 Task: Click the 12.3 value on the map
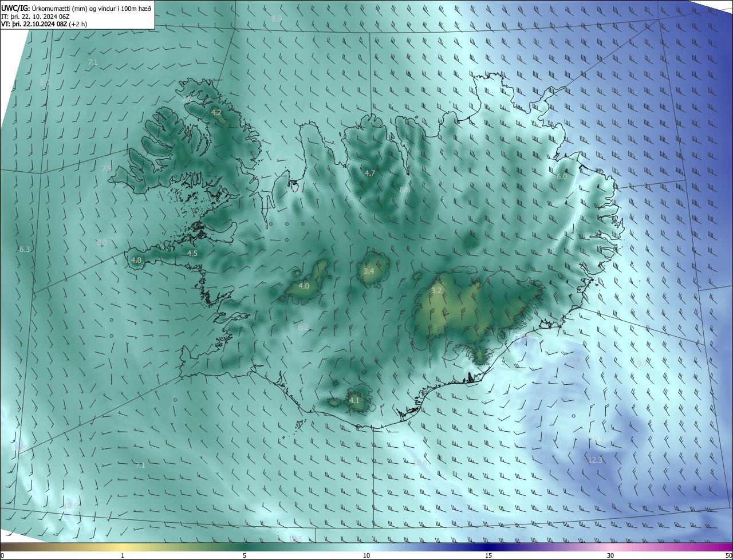click(596, 460)
